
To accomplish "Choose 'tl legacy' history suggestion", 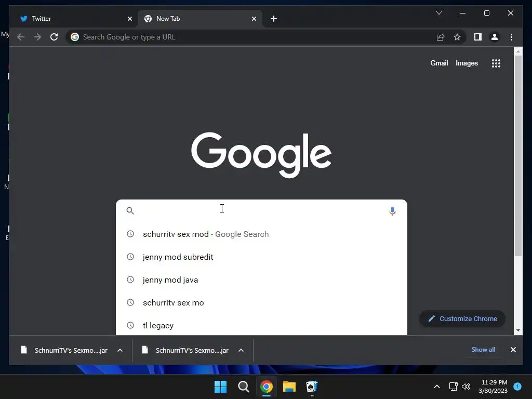I will point(261,325).
